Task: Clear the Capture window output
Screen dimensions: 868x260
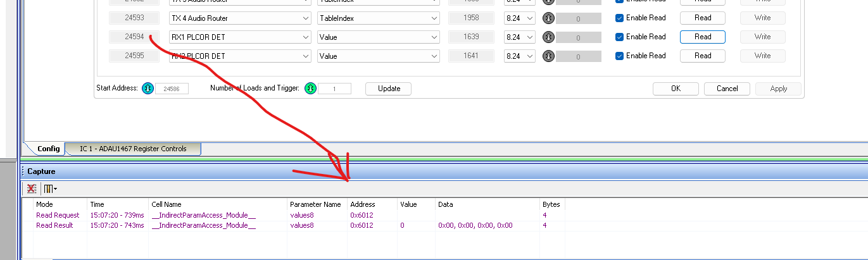Action: coord(31,189)
